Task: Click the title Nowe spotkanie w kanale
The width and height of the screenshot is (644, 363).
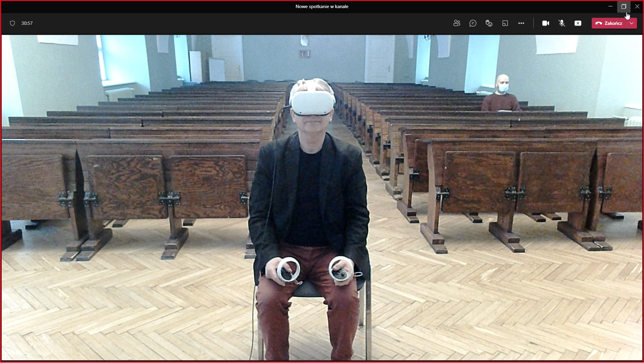Action: 322,6
